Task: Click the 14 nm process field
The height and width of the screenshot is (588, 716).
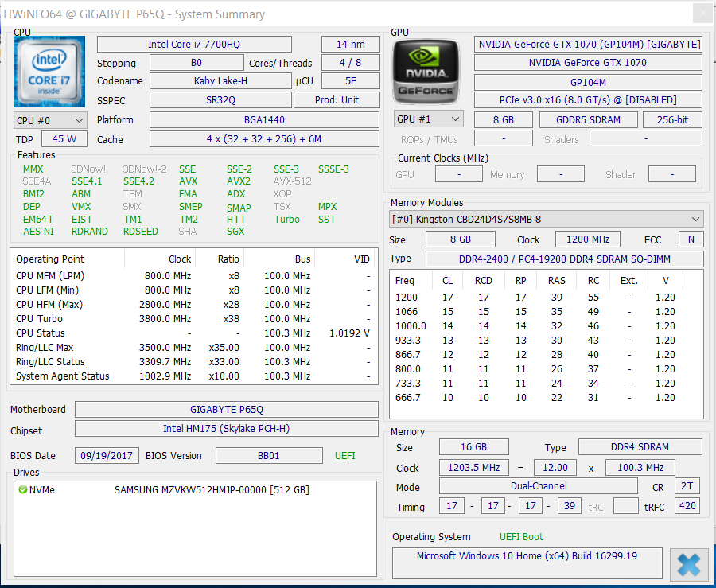Action: click(351, 45)
